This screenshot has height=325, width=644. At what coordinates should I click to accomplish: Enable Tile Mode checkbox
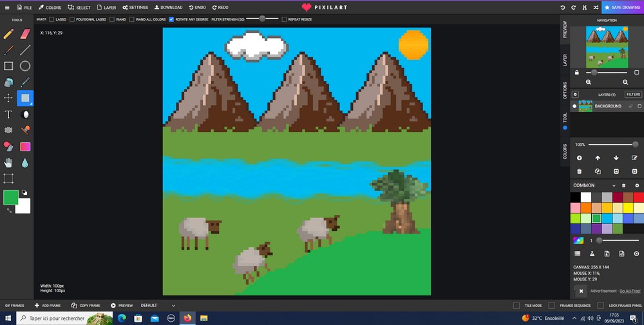tap(516, 306)
